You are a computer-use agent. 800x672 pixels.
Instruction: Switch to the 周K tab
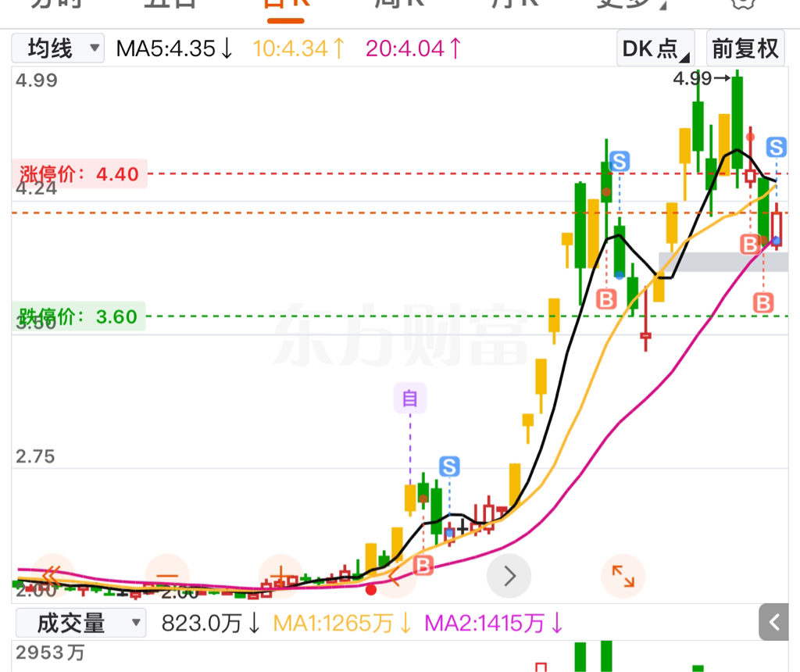click(399, 5)
